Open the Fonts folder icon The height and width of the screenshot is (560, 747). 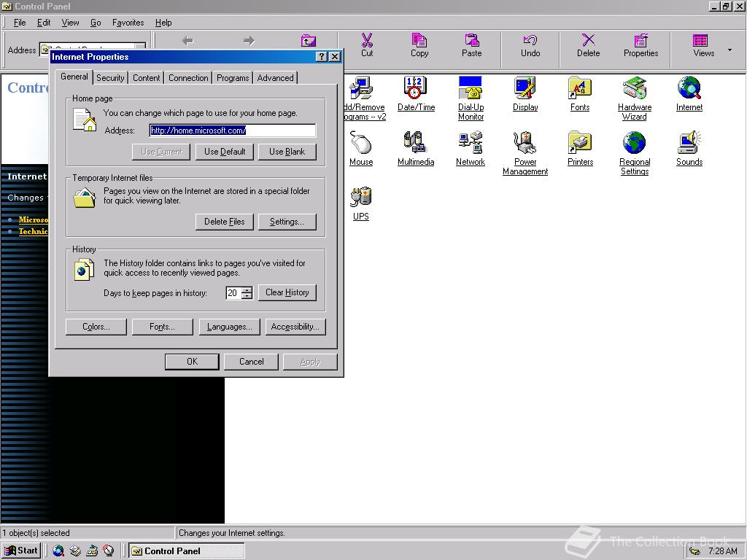[580, 93]
